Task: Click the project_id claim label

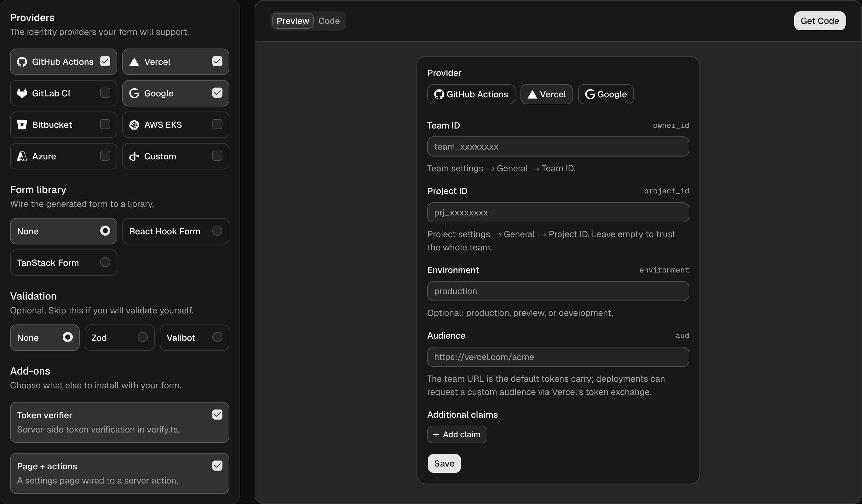Action: [666, 191]
